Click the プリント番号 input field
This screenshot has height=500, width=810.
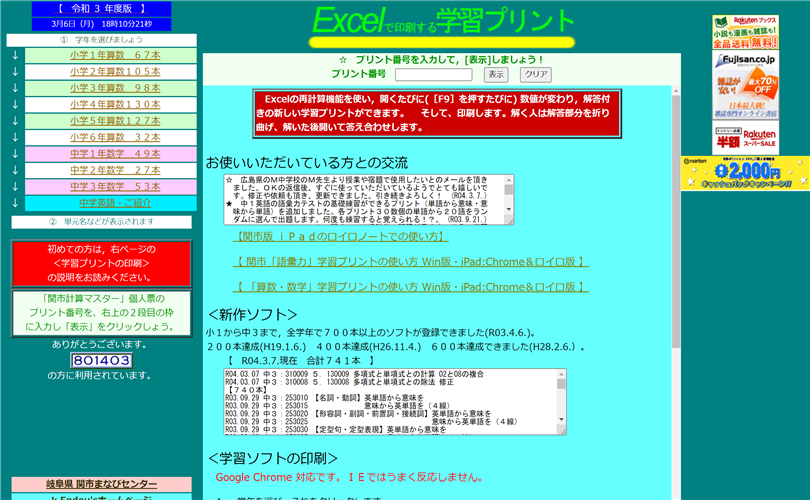(x=433, y=74)
